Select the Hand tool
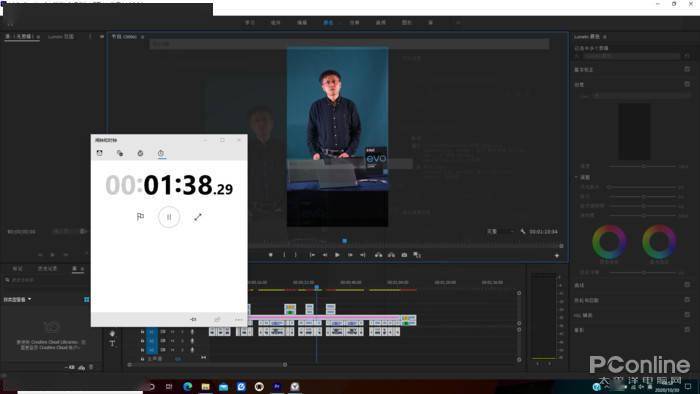 [x=112, y=333]
